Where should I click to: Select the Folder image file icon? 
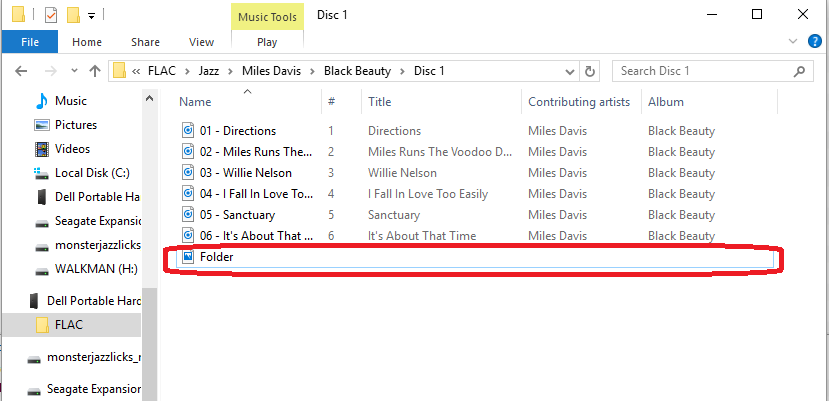[187, 257]
